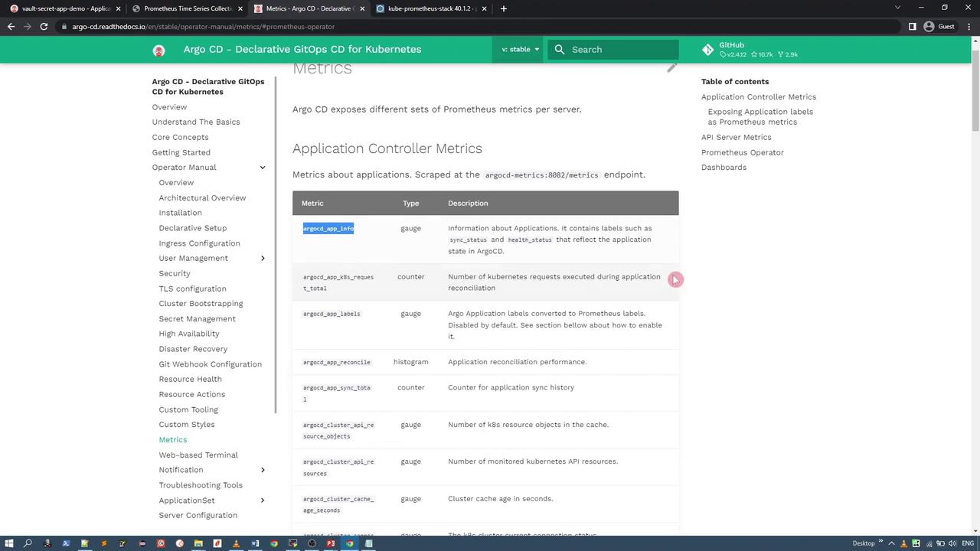Click the highlighted argocd_app_info metric name
Screen dimensions: 980x551
pos(328,229)
